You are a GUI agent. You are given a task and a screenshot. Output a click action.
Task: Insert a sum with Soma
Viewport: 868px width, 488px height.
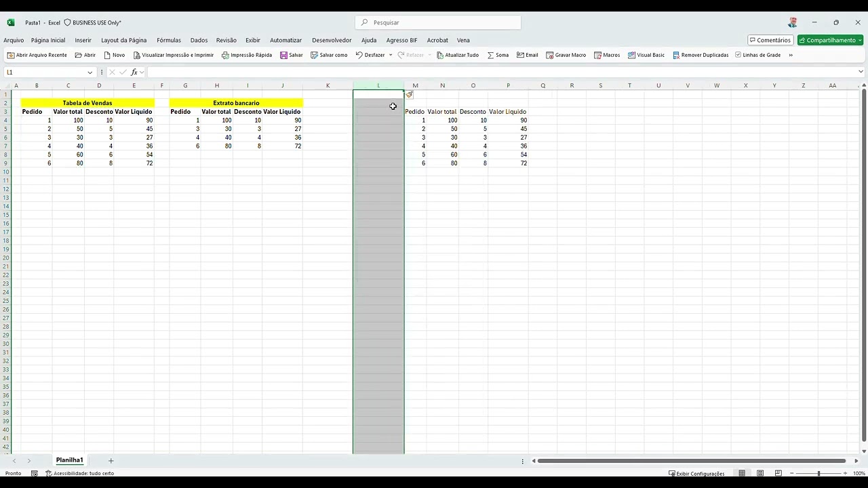point(498,55)
